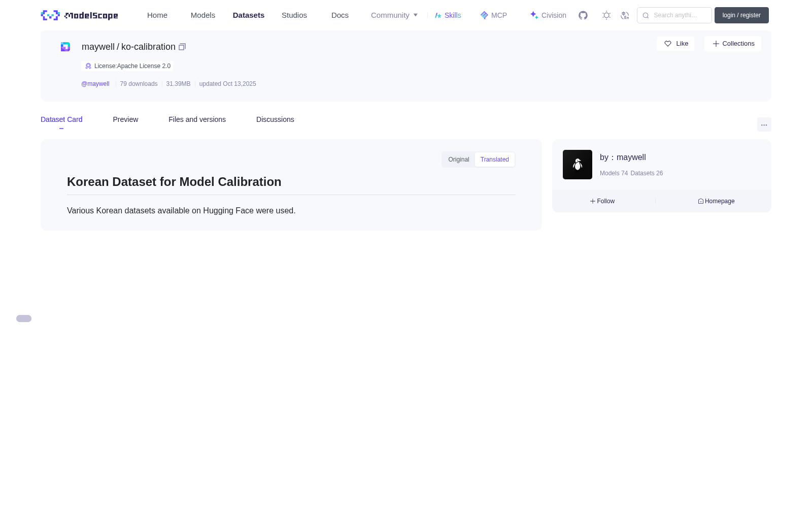Follow the author maywell

[602, 201]
